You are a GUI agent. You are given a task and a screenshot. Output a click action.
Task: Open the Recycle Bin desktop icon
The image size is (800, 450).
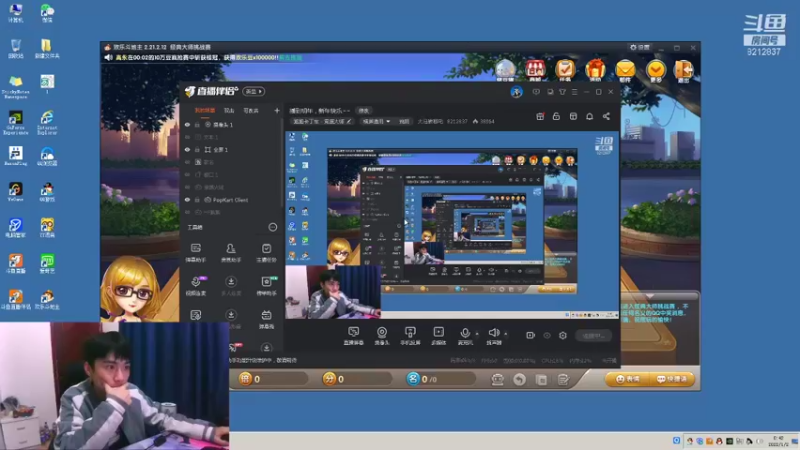(15, 49)
